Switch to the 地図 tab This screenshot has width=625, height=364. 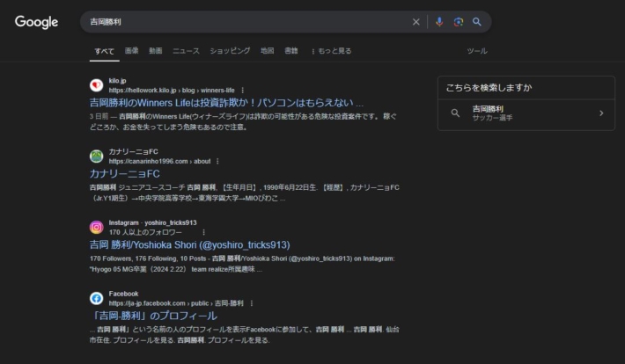tap(267, 51)
